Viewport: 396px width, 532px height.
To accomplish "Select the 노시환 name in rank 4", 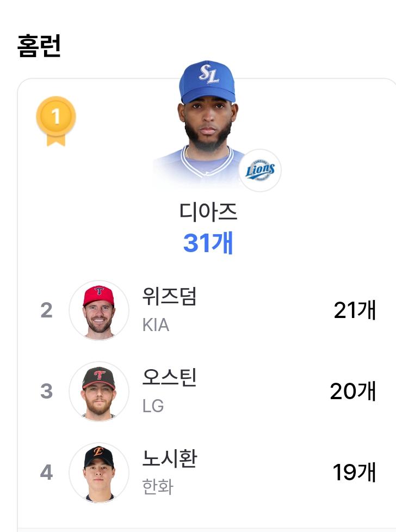I will click(169, 458).
